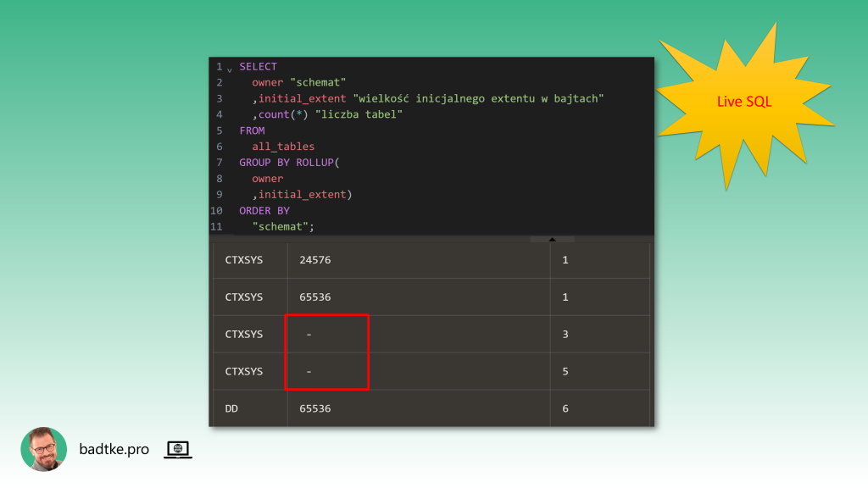The height and width of the screenshot is (488, 868).
Task: Click the splitter arrow handle above results
Action: 552,240
